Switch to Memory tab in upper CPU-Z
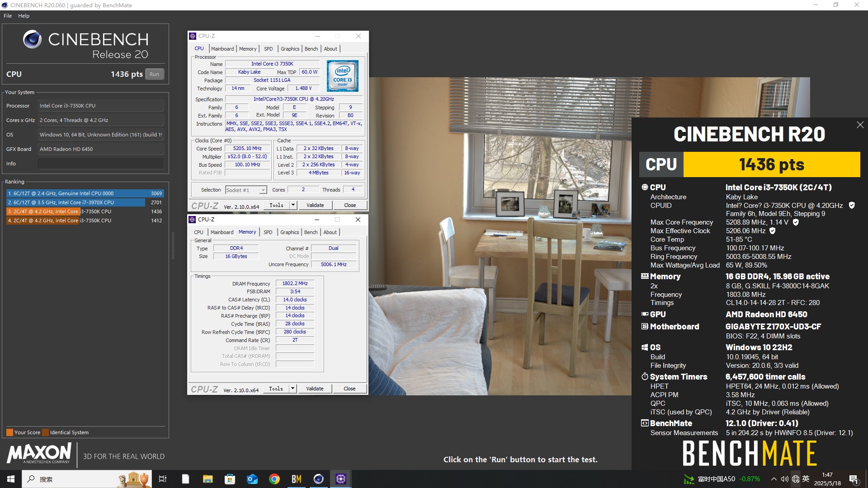Screen dimensions: 868x488 [x=248, y=49]
